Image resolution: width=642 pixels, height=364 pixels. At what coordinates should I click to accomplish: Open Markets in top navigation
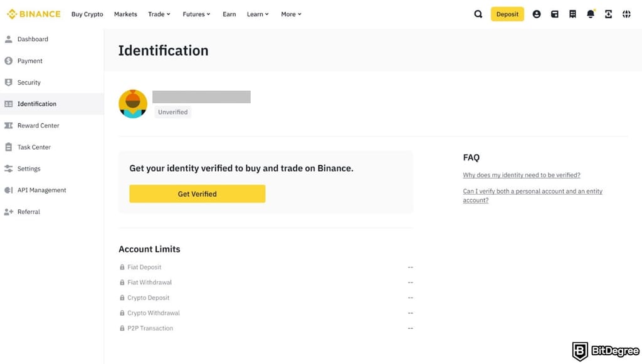pos(125,14)
